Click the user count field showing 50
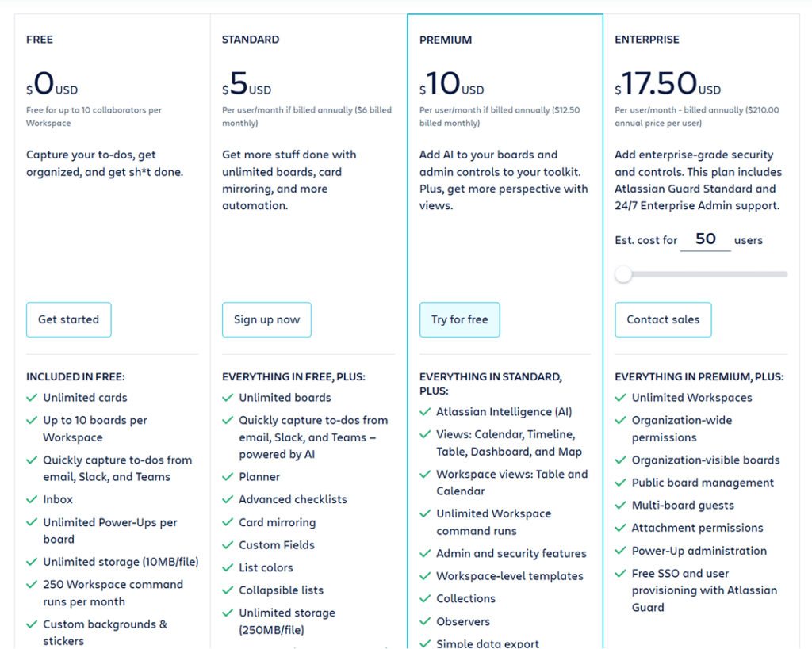The height and width of the screenshot is (649, 812). [x=705, y=239]
